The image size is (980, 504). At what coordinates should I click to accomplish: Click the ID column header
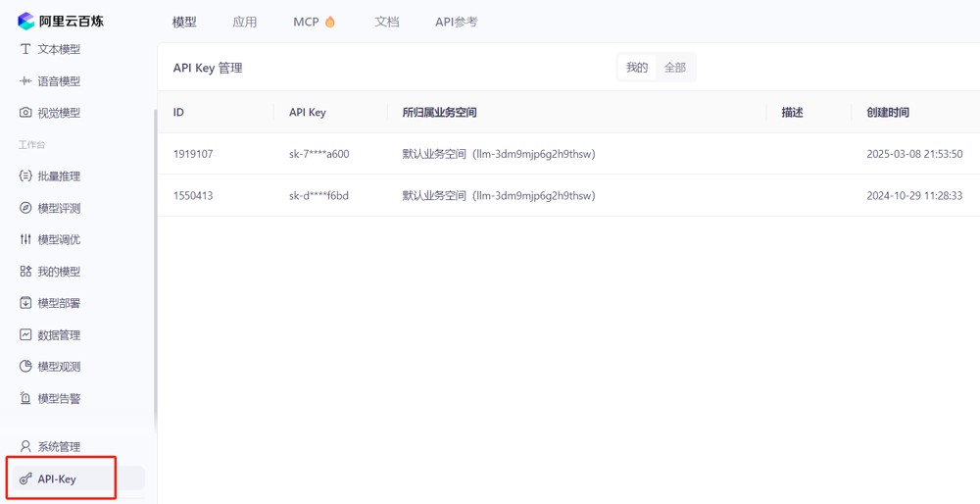point(178,113)
